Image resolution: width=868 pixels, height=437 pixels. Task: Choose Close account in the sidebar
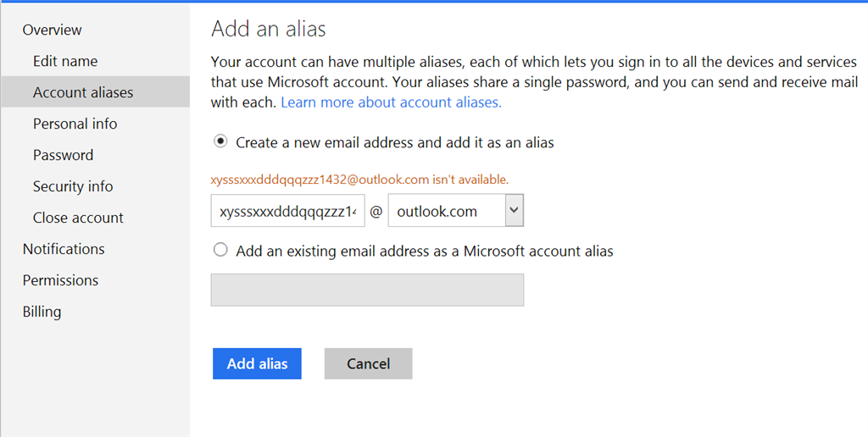click(x=78, y=218)
